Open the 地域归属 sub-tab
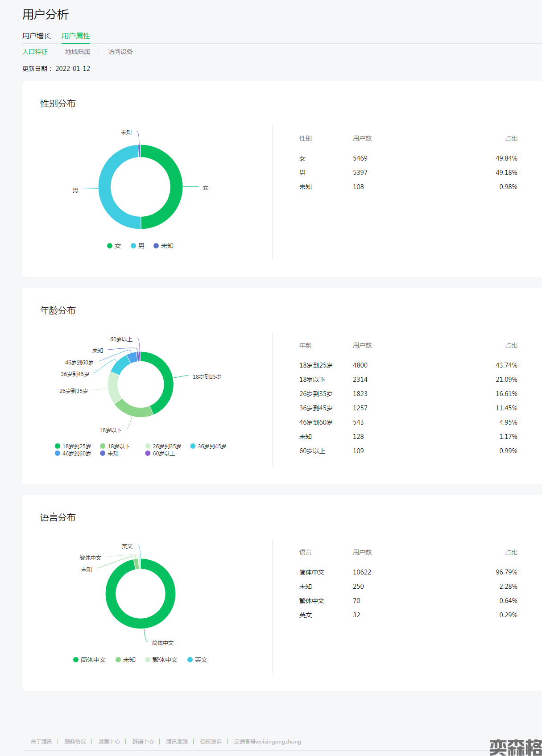This screenshot has width=542, height=756. [78, 52]
